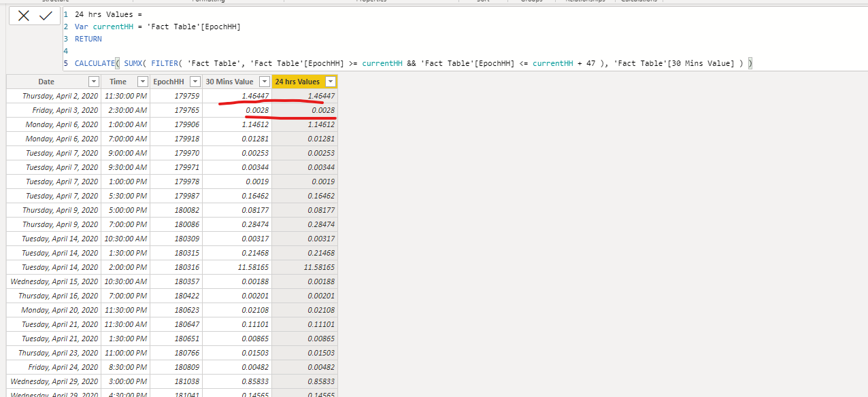Image resolution: width=868 pixels, height=397 pixels.
Task: Select time cell '9:30:00 AM'
Action: click(x=127, y=167)
